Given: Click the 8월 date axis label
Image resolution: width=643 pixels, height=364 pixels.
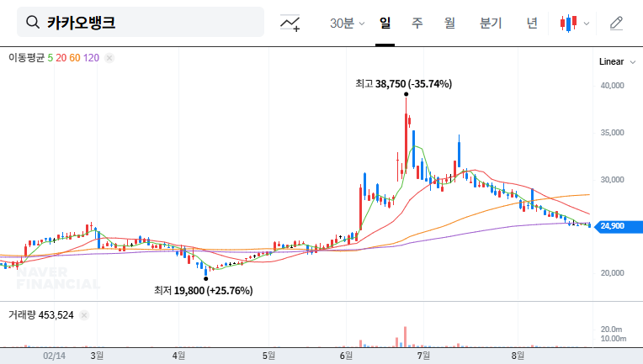Looking at the screenshot, I should [518, 356].
